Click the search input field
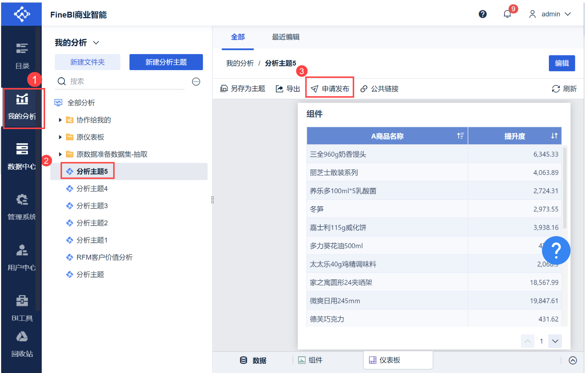Screen dimensions: 588x373 coord(127,81)
